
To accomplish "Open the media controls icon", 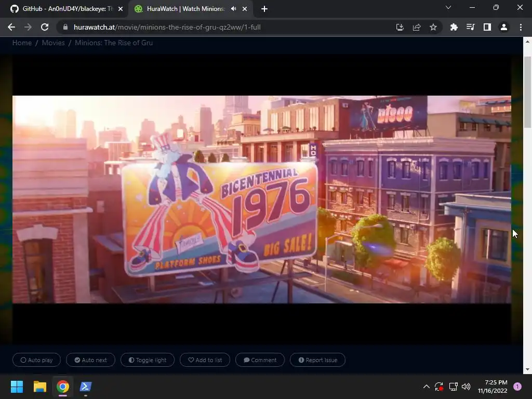I will click(471, 27).
